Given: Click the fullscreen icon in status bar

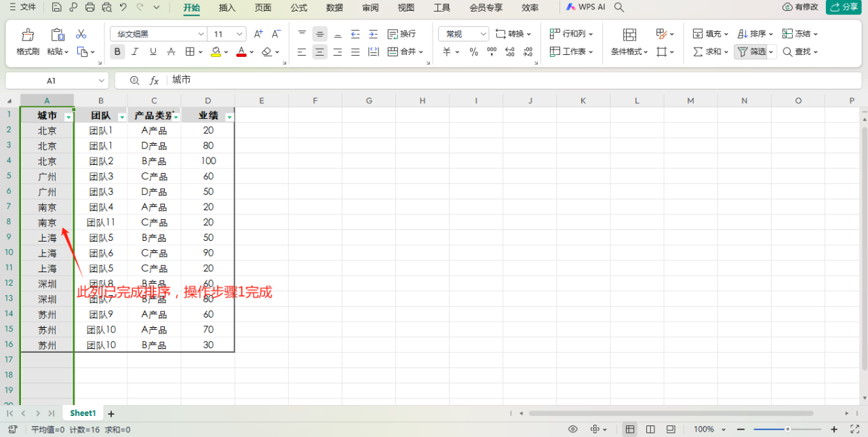Looking at the screenshot, I should point(854,429).
